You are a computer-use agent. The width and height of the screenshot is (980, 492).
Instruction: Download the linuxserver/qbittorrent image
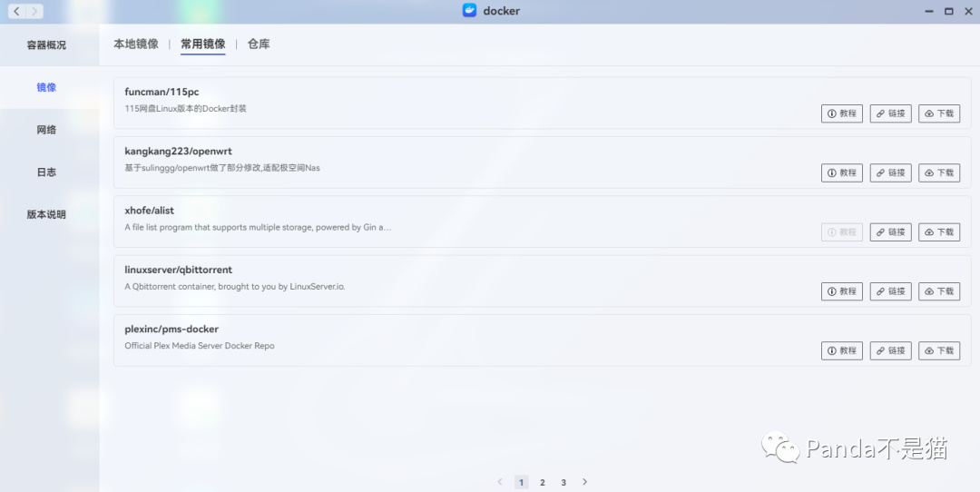coord(939,291)
